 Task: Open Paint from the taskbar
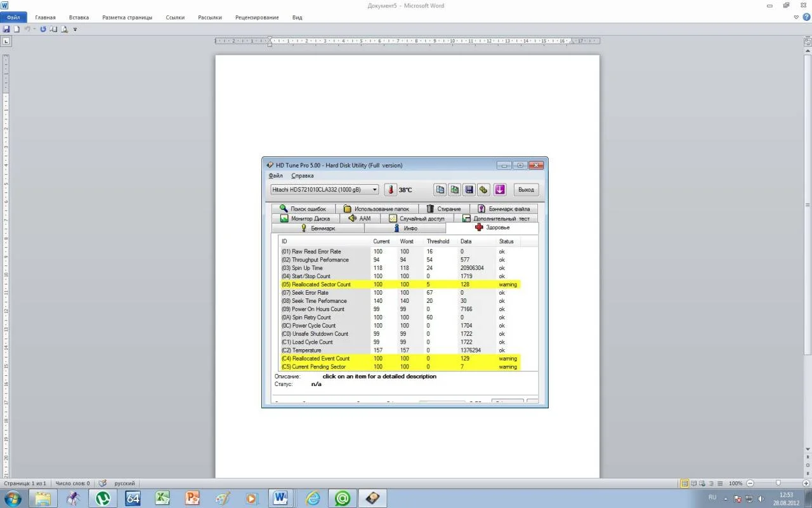(223, 498)
